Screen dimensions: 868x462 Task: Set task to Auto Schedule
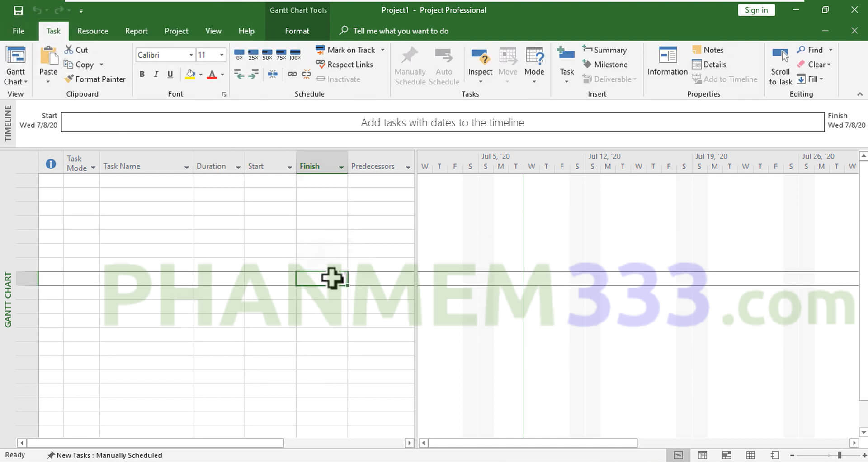[x=444, y=66]
